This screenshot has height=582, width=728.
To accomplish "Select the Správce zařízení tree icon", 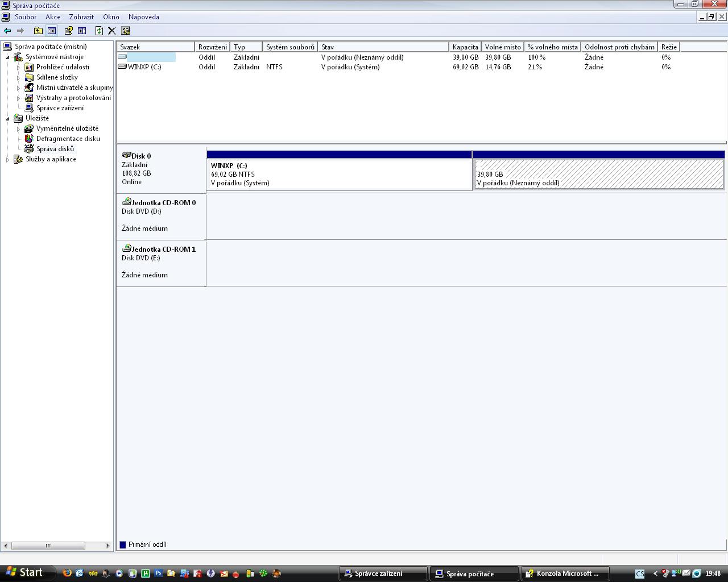I will [x=29, y=108].
